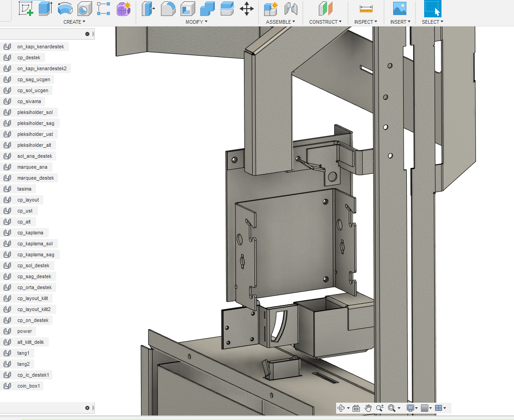Choose the Shell tool
The height and width of the screenshot is (420, 514).
click(x=188, y=9)
